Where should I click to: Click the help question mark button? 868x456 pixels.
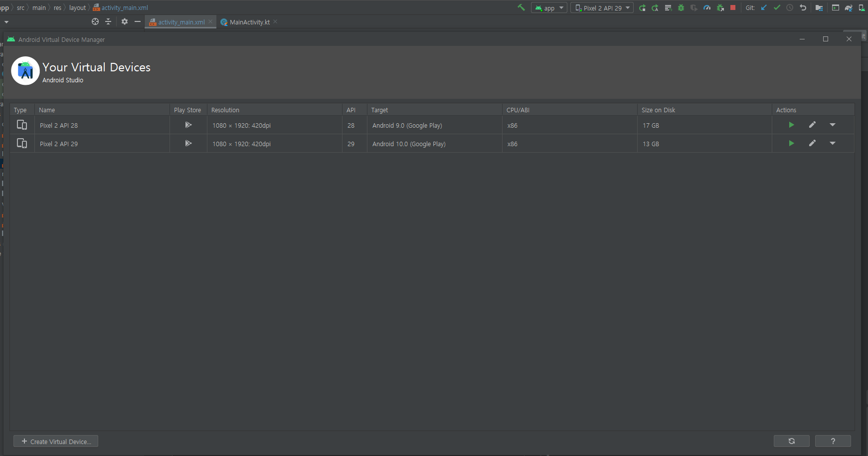(x=833, y=441)
